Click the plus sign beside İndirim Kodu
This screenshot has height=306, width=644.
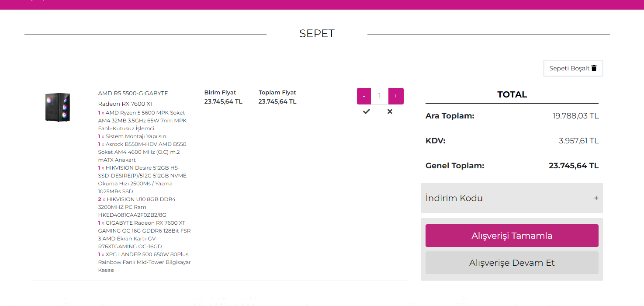point(596,198)
